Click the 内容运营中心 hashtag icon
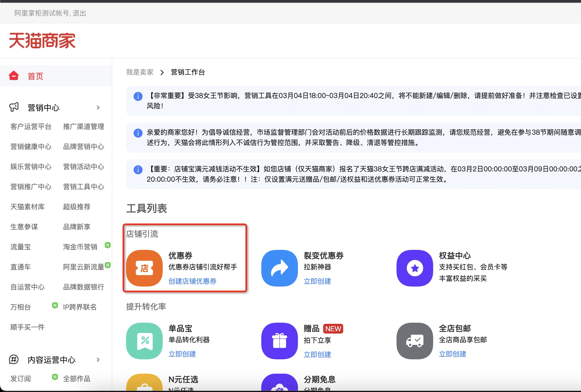The width and height of the screenshot is (581, 392). [x=14, y=359]
